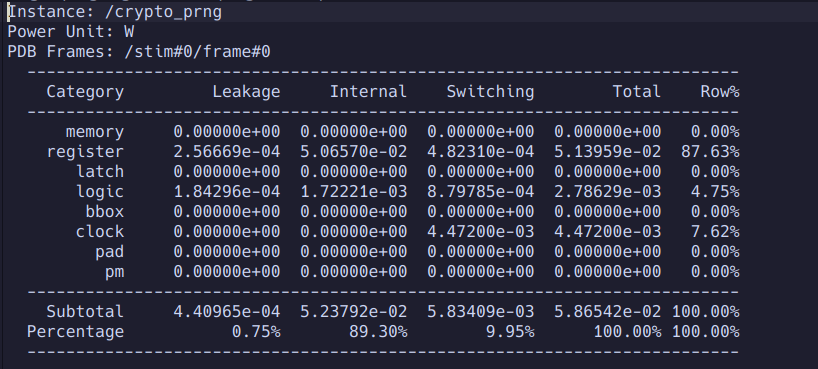Click logic total value 2.78629e-03
818x369 pixels.
tap(607, 192)
